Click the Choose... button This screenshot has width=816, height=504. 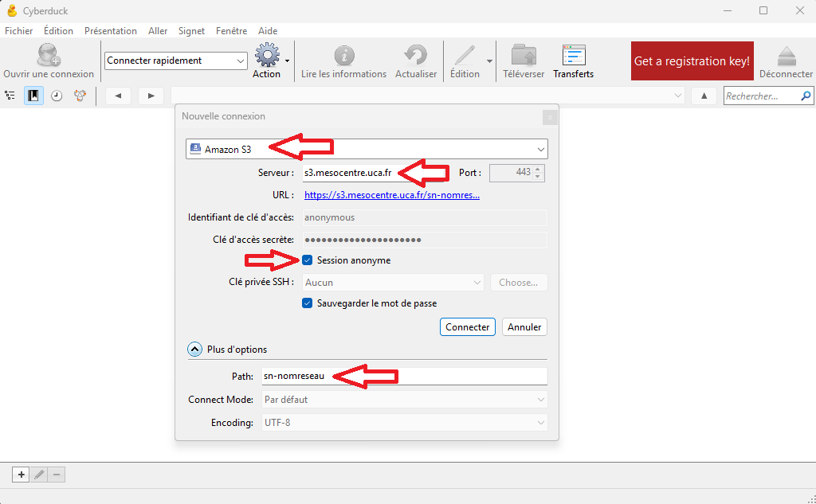518,283
